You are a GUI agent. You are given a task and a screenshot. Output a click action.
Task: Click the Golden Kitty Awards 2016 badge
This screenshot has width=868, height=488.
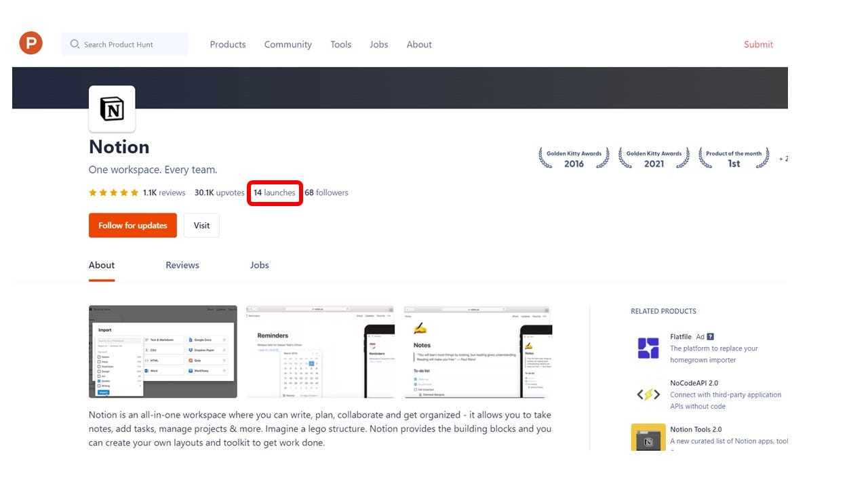[574, 159]
